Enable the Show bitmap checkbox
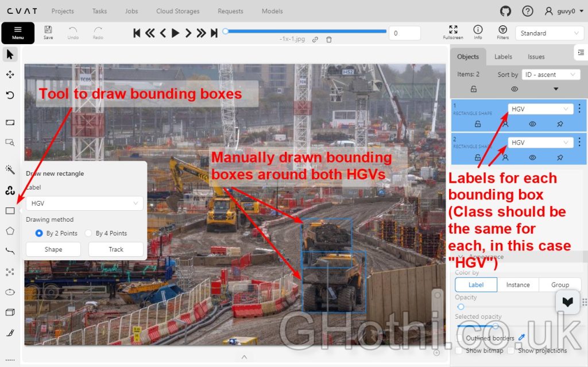 tap(458, 350)
